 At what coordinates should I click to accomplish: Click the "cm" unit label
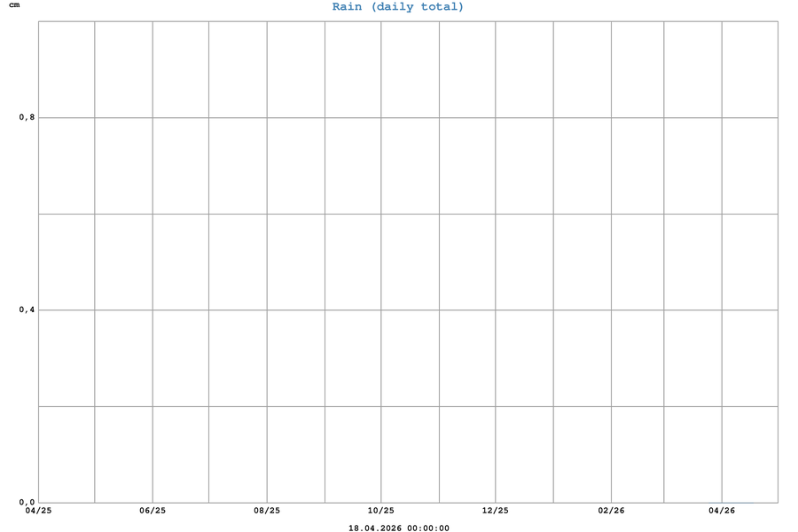(13, 5)
